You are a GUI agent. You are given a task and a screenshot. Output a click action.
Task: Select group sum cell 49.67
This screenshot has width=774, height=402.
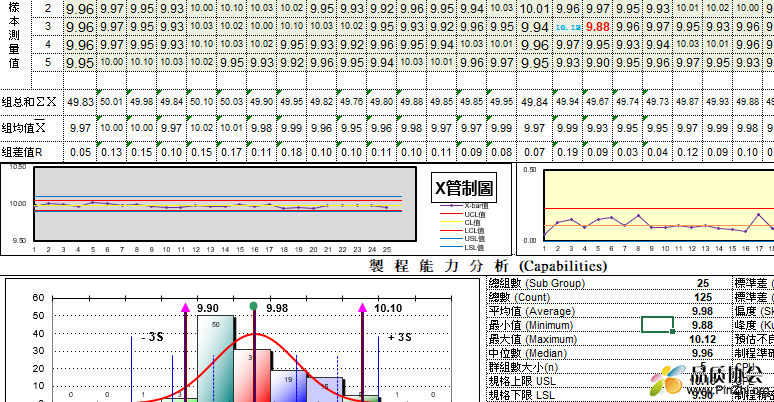click(597, 102)
